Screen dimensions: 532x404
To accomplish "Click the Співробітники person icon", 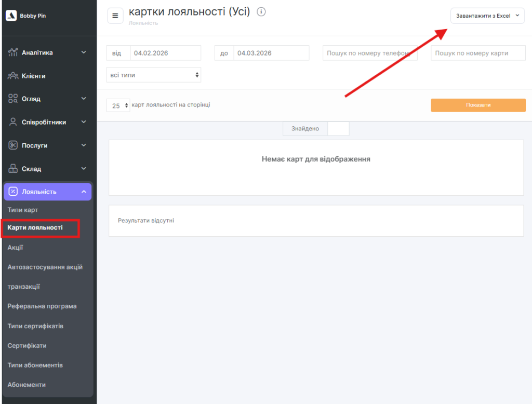I will click(13, 122).
